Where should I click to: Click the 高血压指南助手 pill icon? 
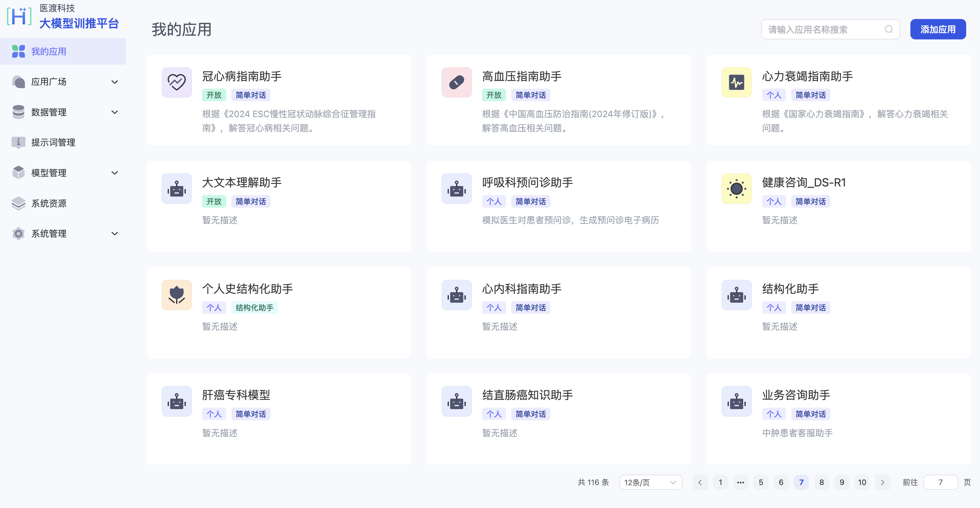[457, 83]
